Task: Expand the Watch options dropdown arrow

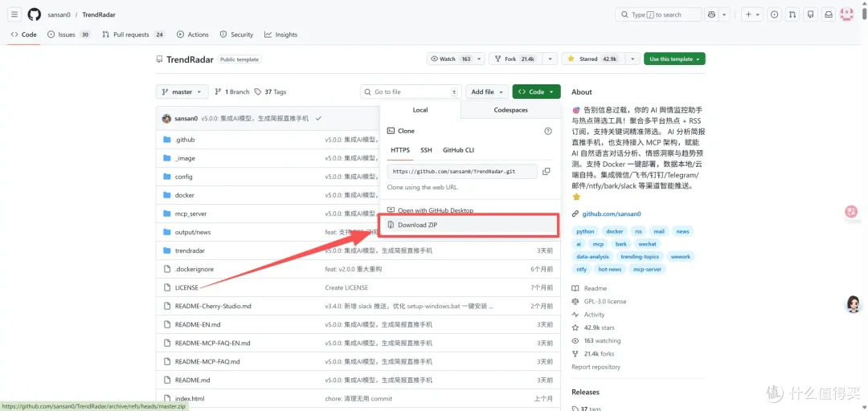Action: click(x=479, y=59)
